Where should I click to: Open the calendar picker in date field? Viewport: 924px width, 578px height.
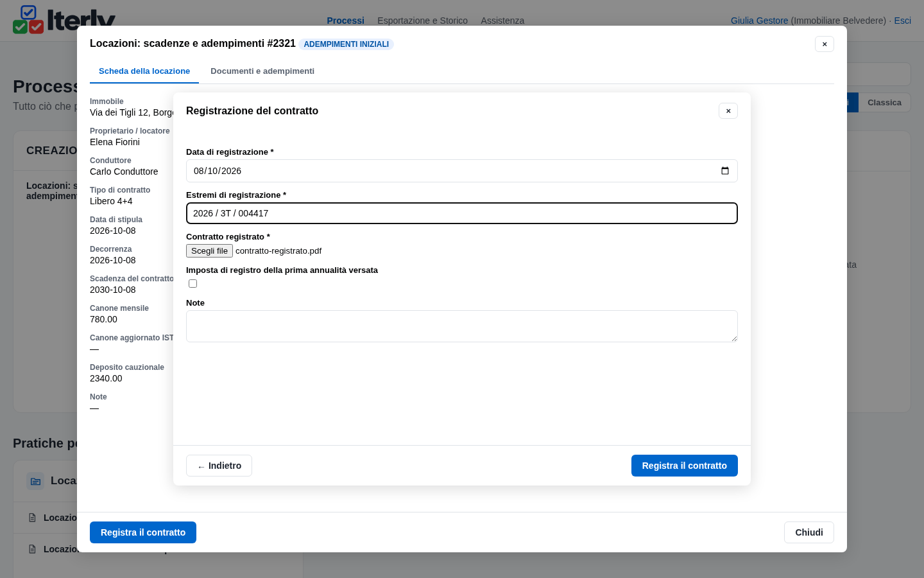click(725, 171)
